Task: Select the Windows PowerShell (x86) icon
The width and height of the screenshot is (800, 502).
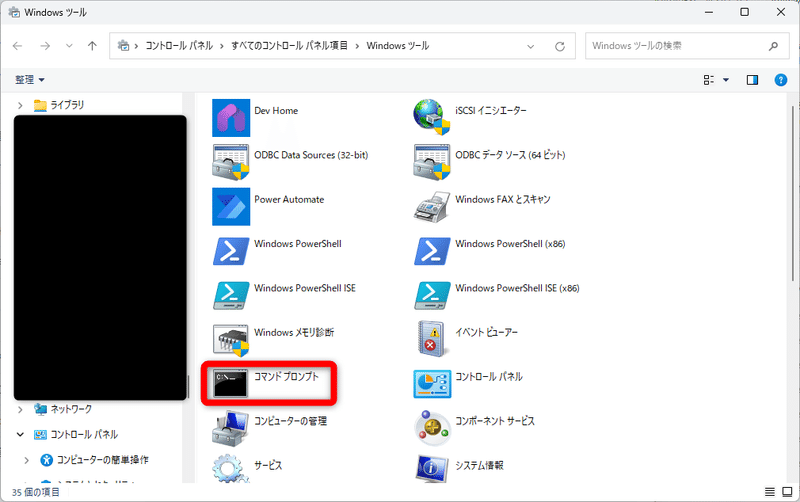Action: [x=432, y=251]
